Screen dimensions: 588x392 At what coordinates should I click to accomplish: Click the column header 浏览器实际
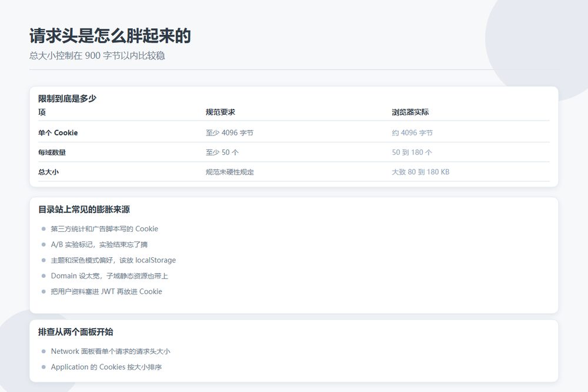pyautogui.click(x=410, y=112)
